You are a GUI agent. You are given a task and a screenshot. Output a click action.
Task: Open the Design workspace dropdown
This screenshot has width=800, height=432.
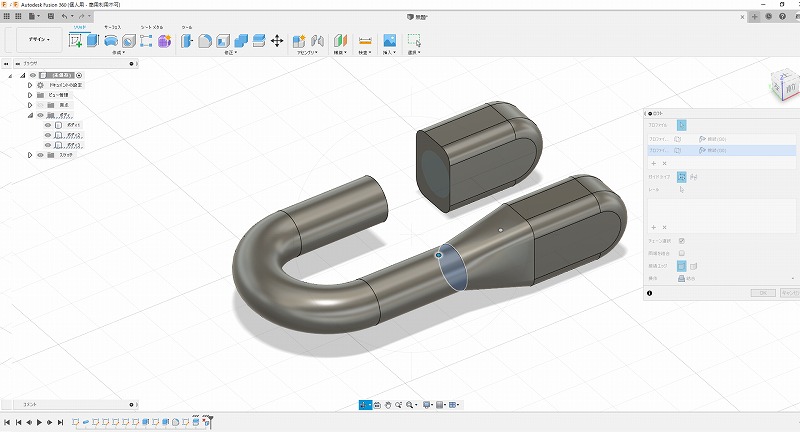coord(38,40)
